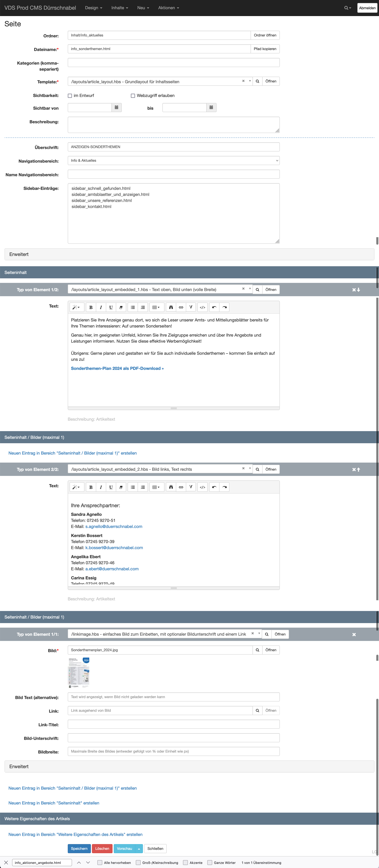The height and width of the screenshot is (868, 379).
Task: Clear the Template selection with the x
Action: point(243,81)
